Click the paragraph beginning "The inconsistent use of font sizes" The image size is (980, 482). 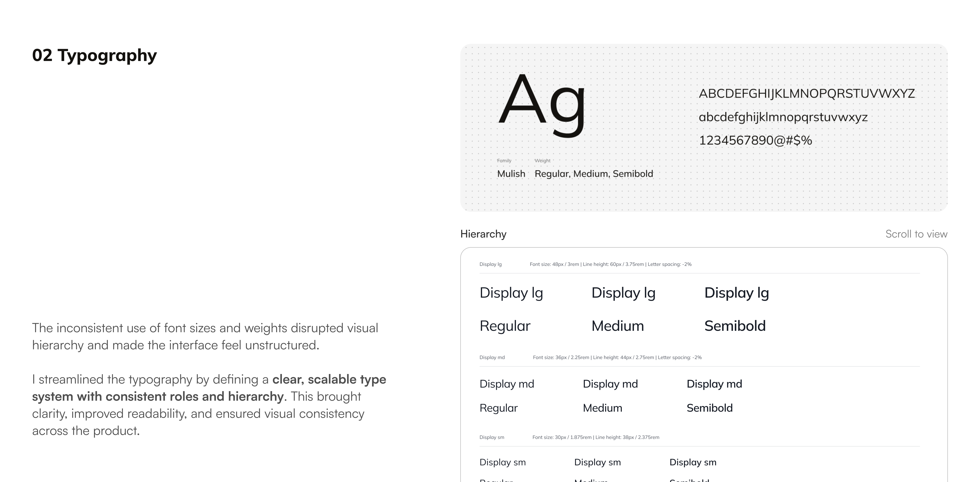pos(205,336)
